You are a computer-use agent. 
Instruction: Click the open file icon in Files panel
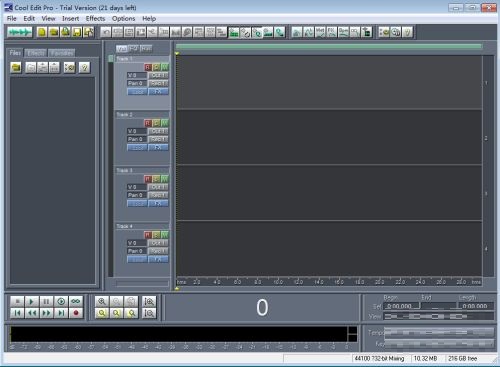[x=16, y=68]
